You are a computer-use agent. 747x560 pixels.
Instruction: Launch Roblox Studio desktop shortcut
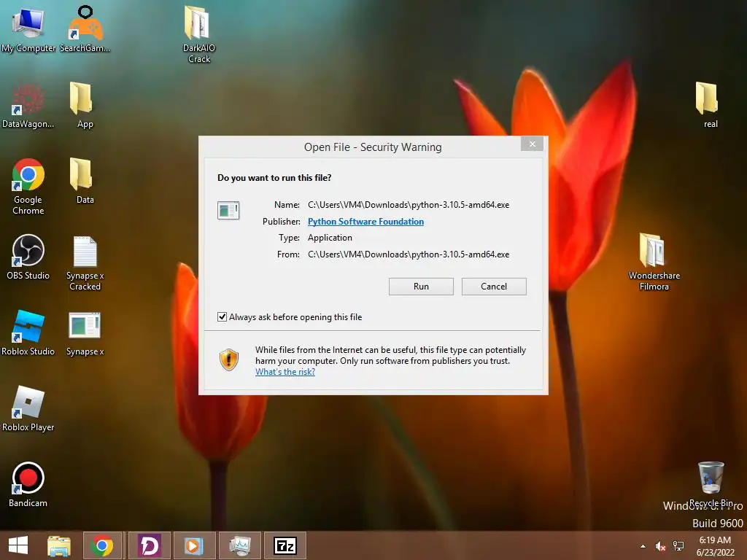coord(28,332)
